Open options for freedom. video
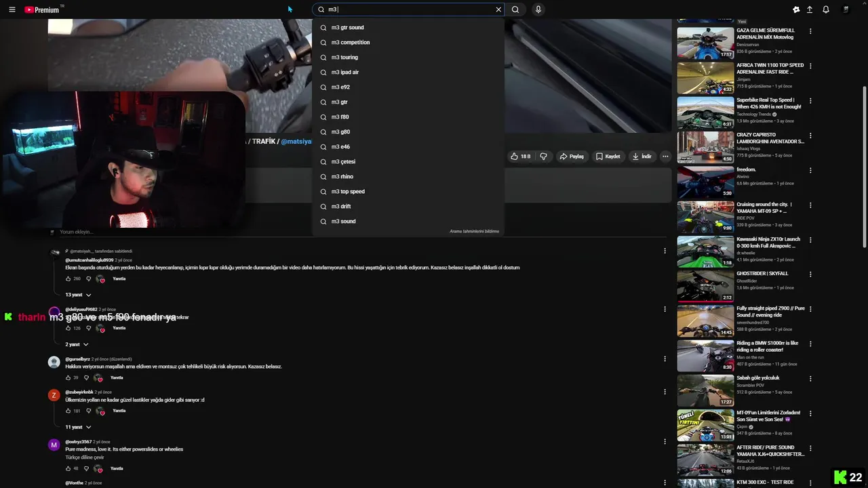868x488 pixels. [810, 169]
